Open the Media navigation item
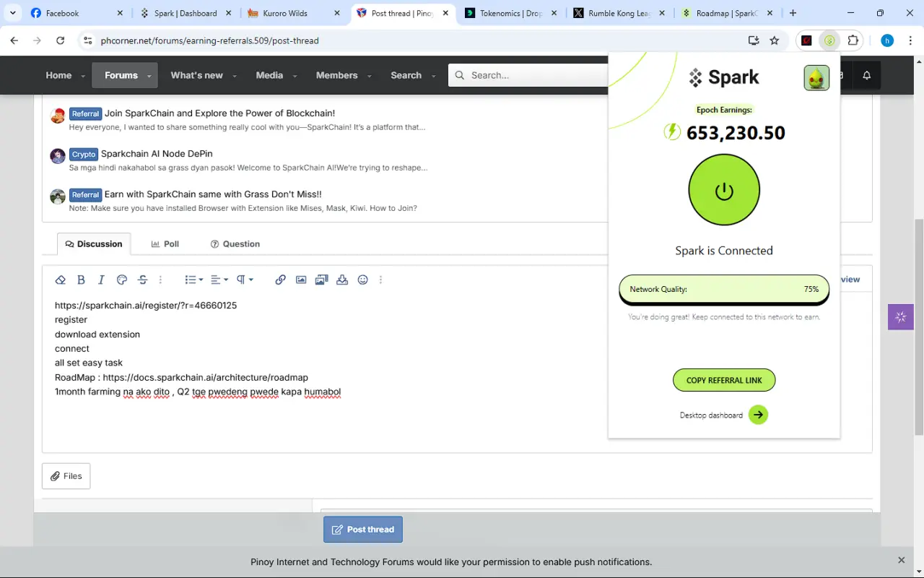924x578 pixels. click(269, 75)
